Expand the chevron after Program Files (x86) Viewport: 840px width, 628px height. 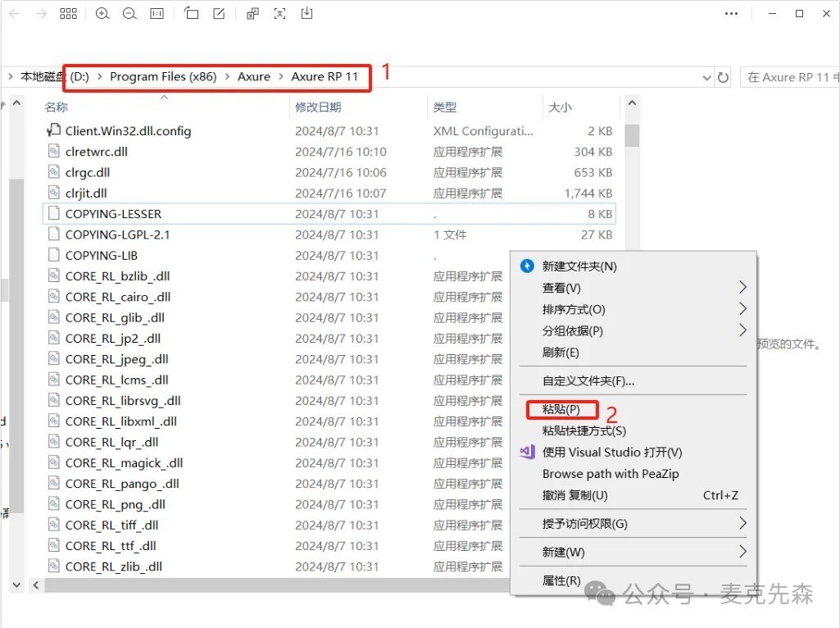pyautogui.click(x=227, y=76)
